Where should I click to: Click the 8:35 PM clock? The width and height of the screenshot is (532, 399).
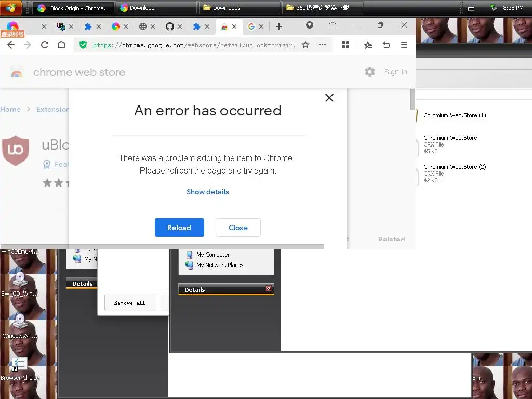(513, 8)
